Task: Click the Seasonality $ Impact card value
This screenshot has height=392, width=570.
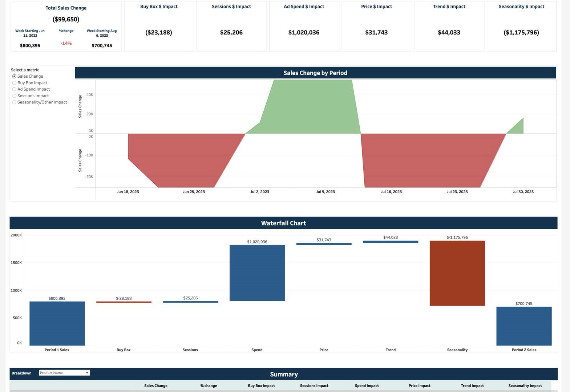Action: [521, 33]
